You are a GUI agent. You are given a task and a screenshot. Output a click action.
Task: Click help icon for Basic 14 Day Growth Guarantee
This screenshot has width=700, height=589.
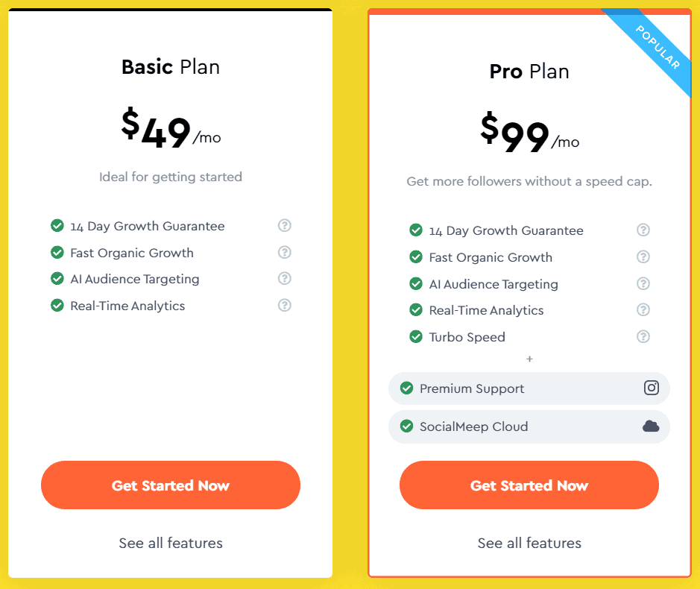point(284,225)
